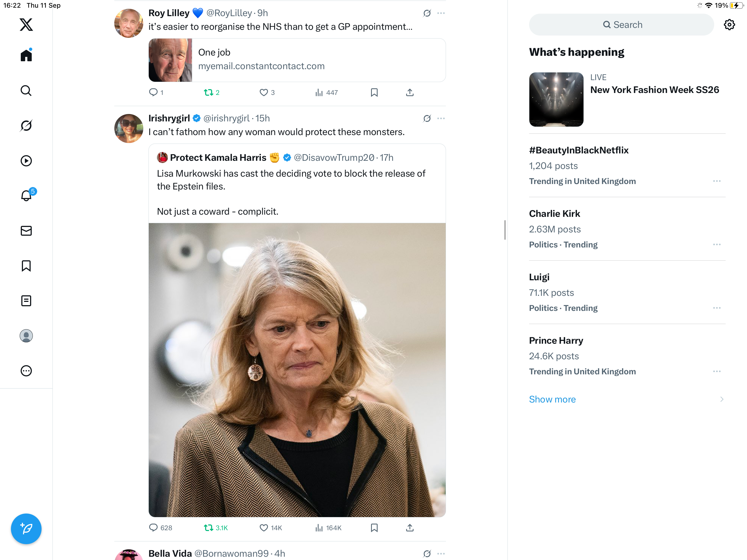Open the Lists sidebar icon

pyautogui.click(x=26, y=301)
